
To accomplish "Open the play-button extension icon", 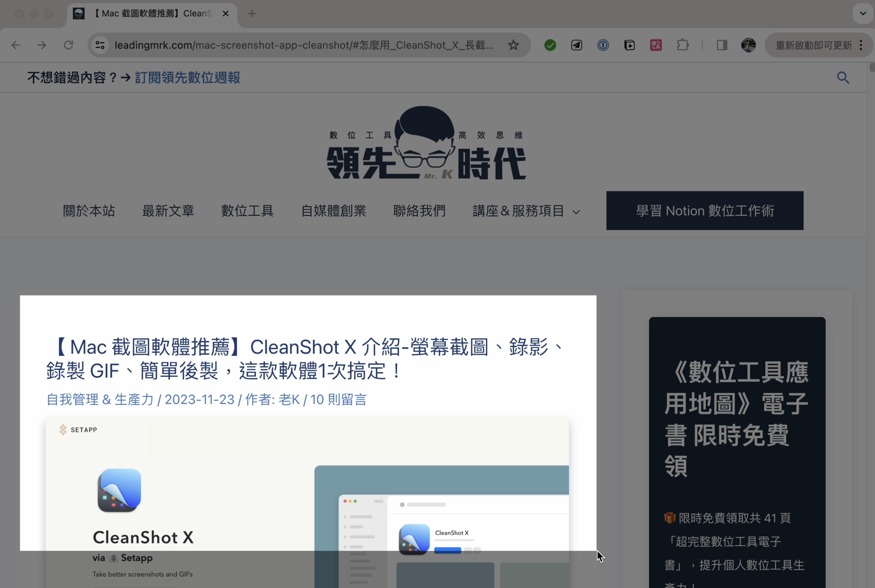I will pos(630,45).
